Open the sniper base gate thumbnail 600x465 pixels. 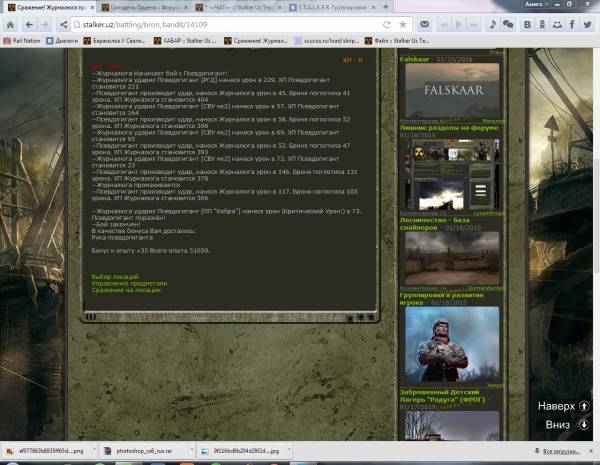452,258
